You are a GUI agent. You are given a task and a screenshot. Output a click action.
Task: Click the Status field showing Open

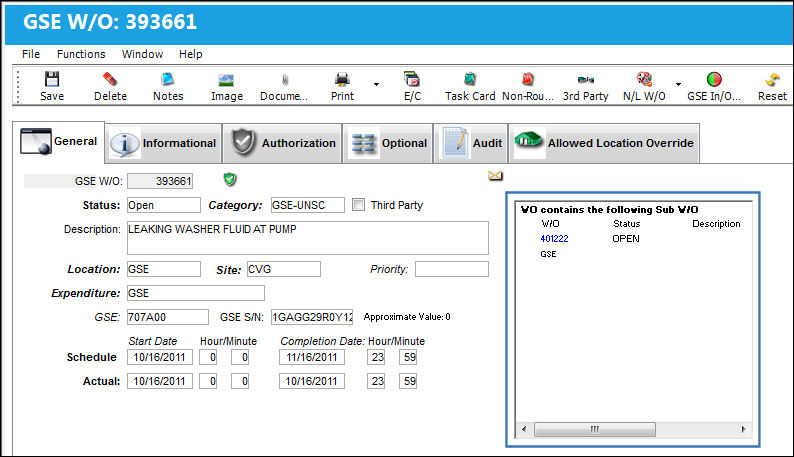[164, 205]
